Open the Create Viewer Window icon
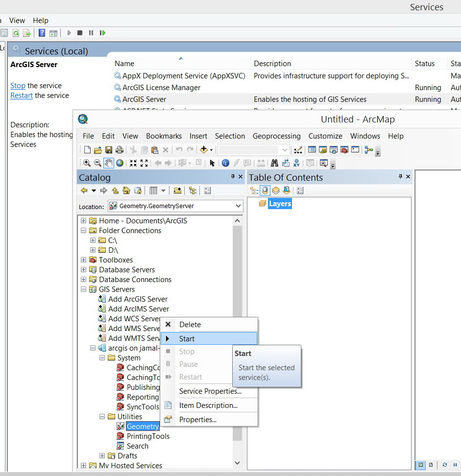This screenshot has height=476, width=461. tap(324, 163)
